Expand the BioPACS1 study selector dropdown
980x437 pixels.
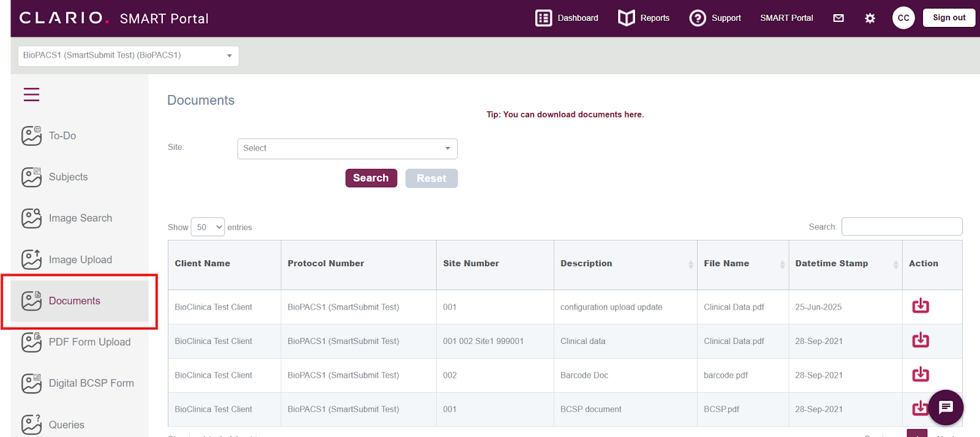[128, 56]
